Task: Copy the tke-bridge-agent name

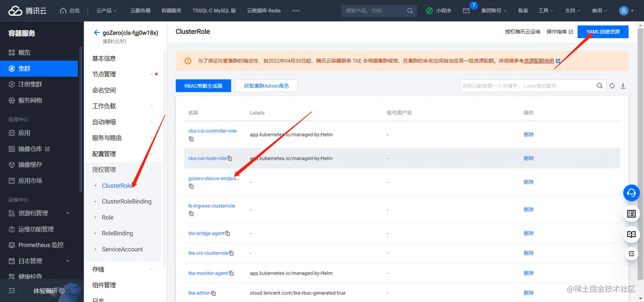Action: (228, 234)
